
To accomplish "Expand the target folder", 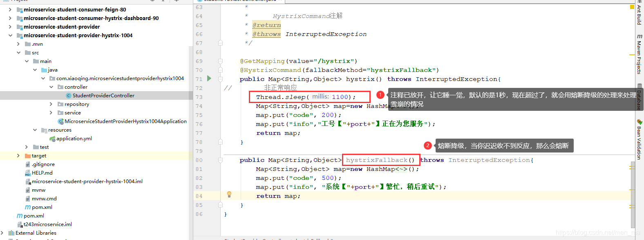I will (x=18, y=155).
